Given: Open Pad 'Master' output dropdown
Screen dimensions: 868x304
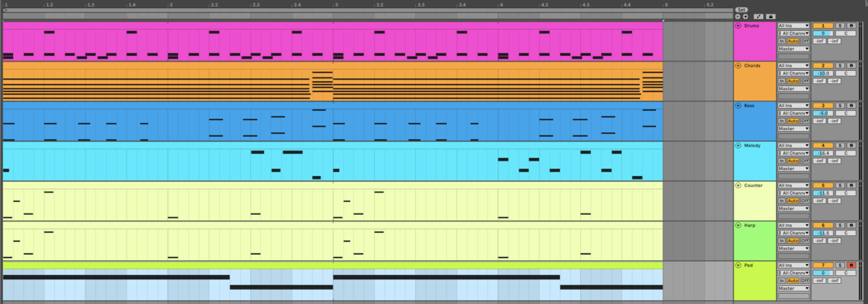Looking at the screenshot, I should coord(793,288).
